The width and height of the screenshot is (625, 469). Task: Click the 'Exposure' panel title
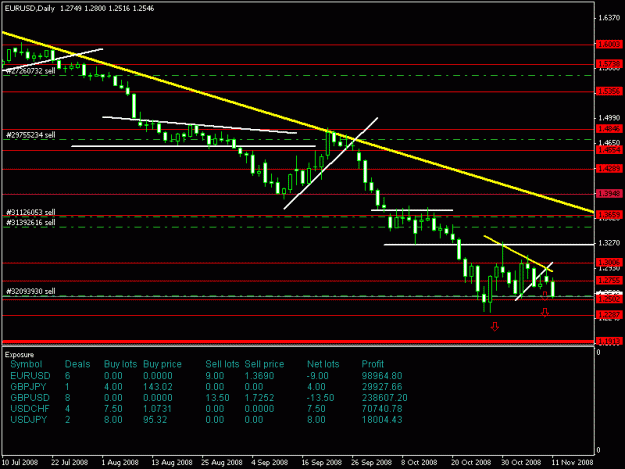coord(19,355)
